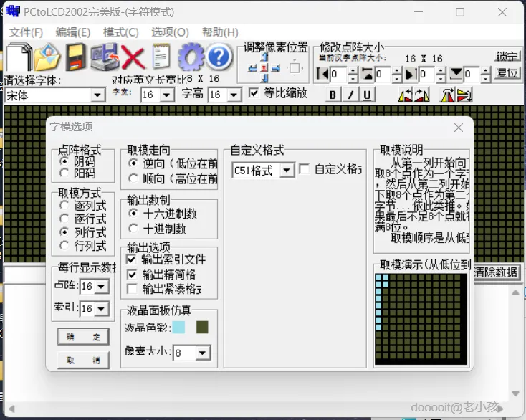Image resolution: width=526 pixels, height=420 pixels.
Task: Click the floppy disk save icon
Action: click(77, 57)
